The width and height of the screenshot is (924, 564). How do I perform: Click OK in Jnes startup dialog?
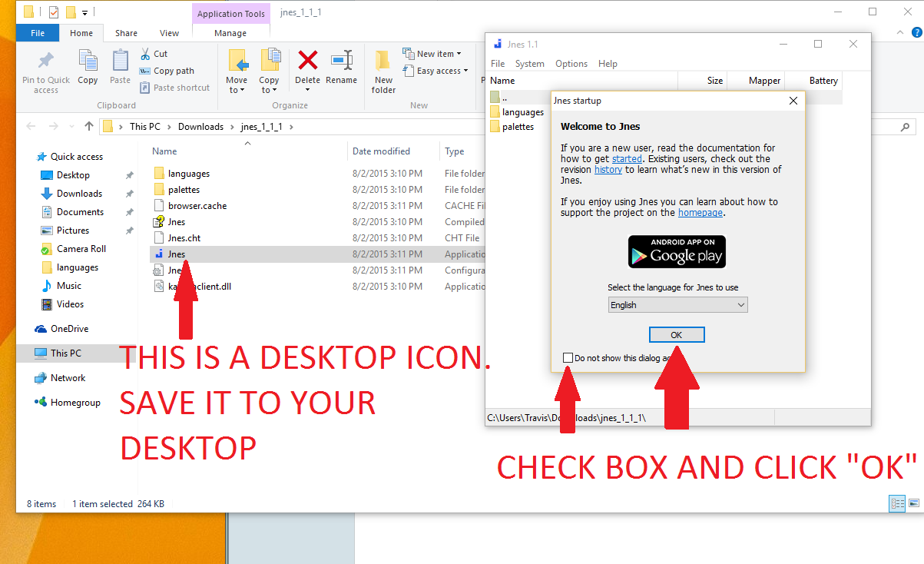pyautogui.click(x=677, y=335)
